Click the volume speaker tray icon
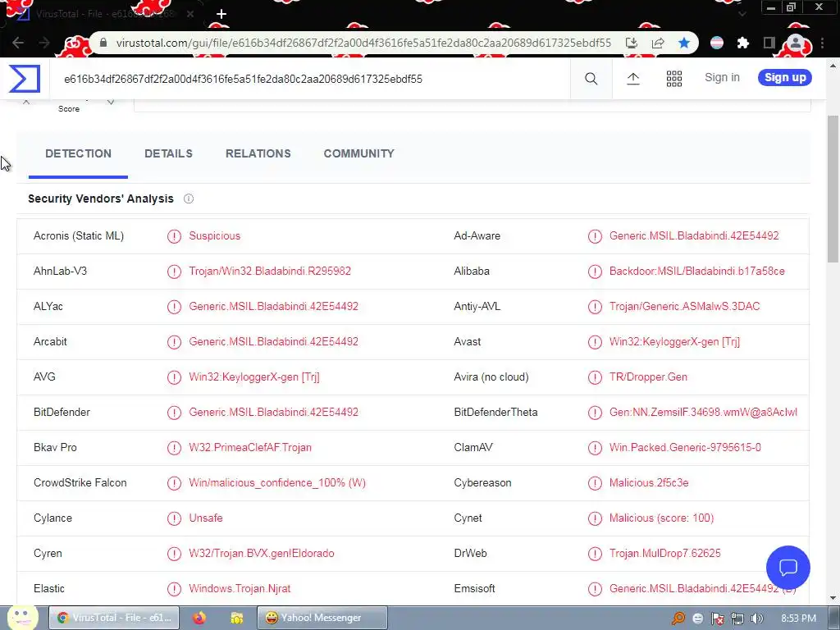This screenshot has height=630, width=840. pos(757,619)
